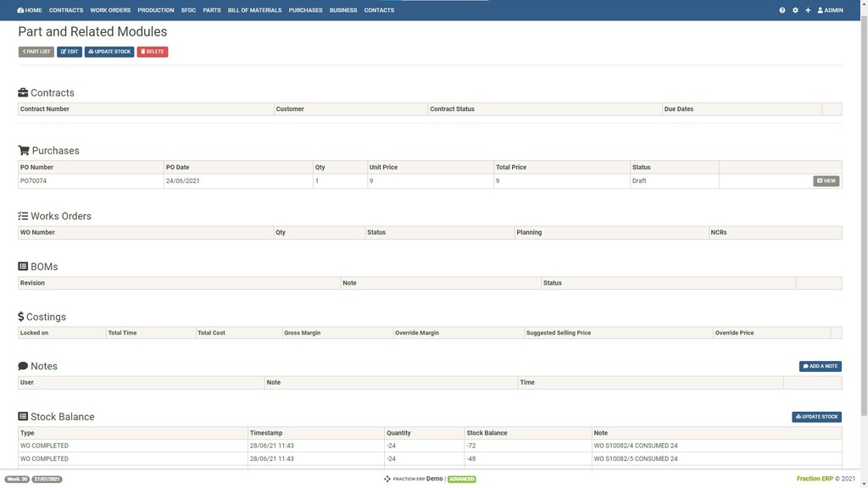
Task: Open the settings gear in the navbar
Action: click(794, 10)
